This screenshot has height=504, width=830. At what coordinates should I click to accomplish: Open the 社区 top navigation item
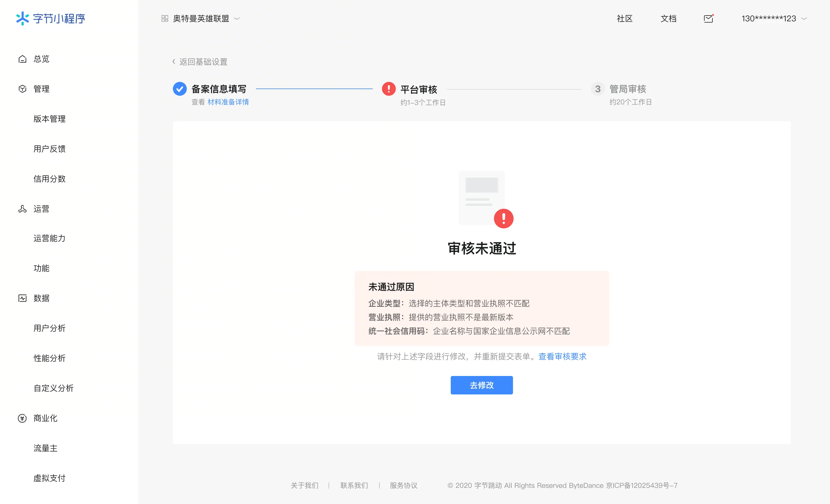coord(624,18)
